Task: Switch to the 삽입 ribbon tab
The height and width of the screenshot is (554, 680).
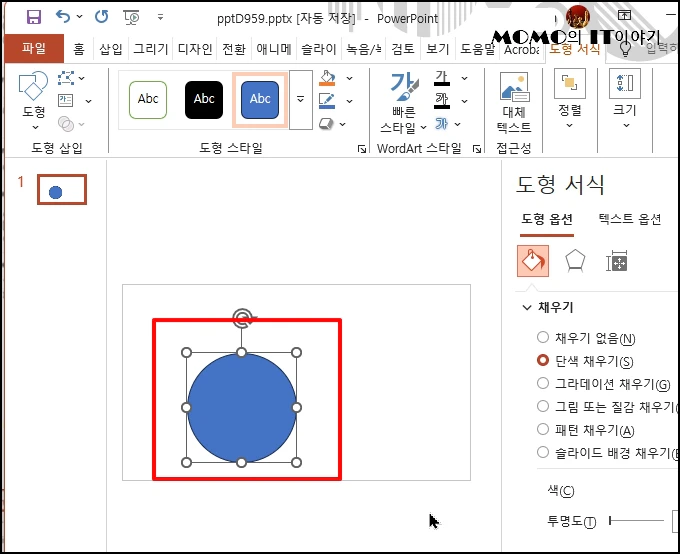Action: [x=111, y=49]
